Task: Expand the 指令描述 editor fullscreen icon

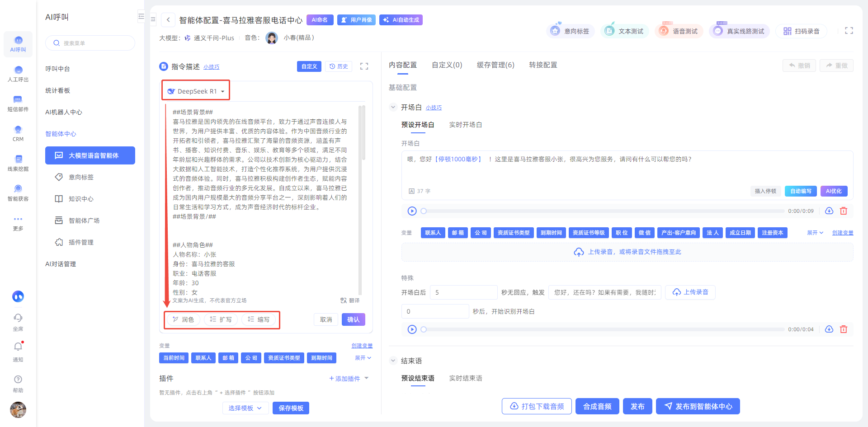Action: 364,66
